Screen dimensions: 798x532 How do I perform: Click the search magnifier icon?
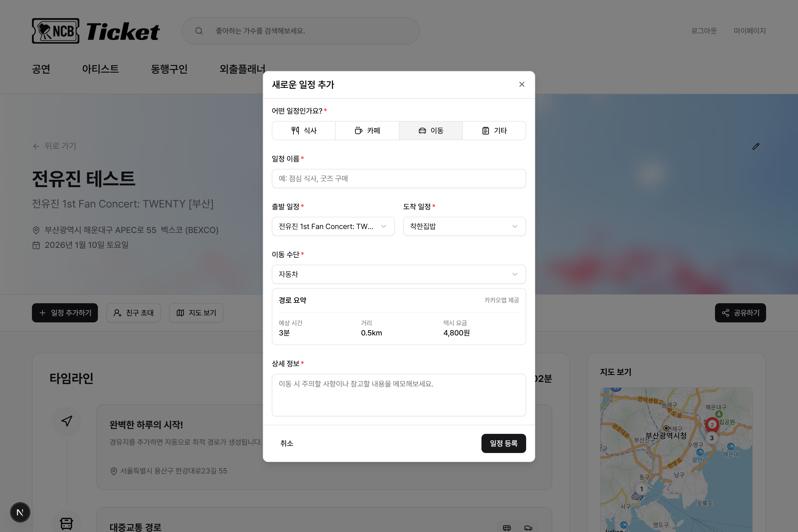pyautogui.click(x=199, y=31)
